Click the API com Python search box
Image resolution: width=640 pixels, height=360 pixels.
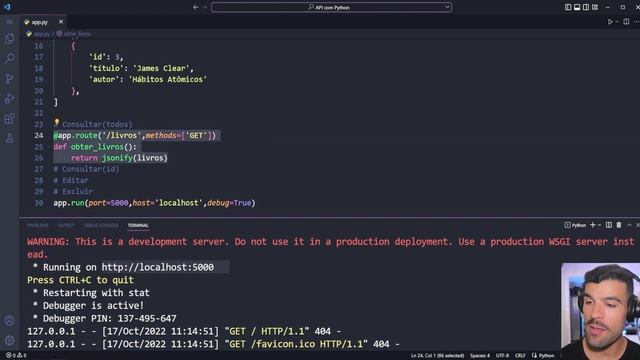(331, 7)
